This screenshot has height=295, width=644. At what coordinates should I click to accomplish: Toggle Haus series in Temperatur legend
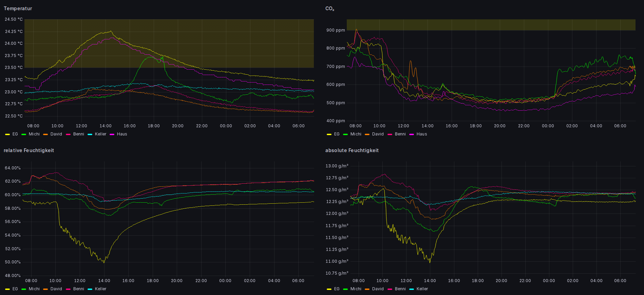point(122,134)
